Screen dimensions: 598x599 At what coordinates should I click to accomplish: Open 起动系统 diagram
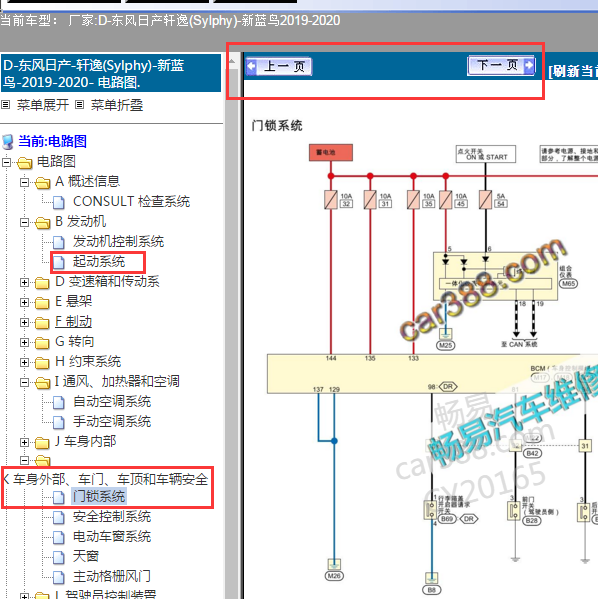(x=99, y=261)
